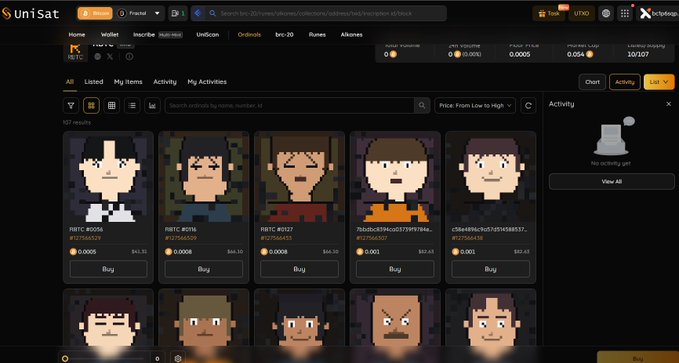Viewport: 679px width, 363px height.
Task: Open the UniScan menu item
Action: pos(207,35)
